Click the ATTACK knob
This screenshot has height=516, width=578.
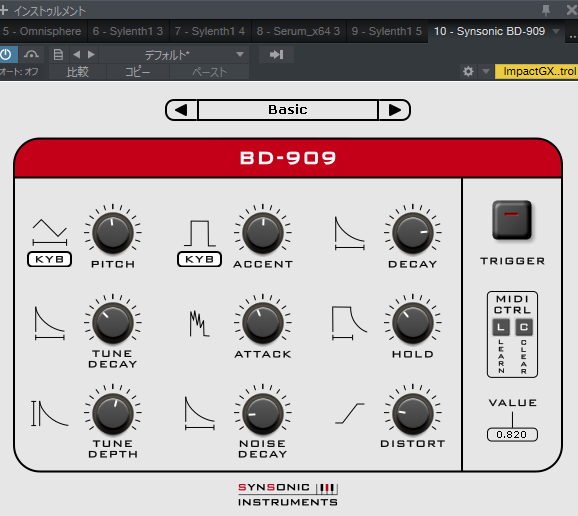click(263, 323)
